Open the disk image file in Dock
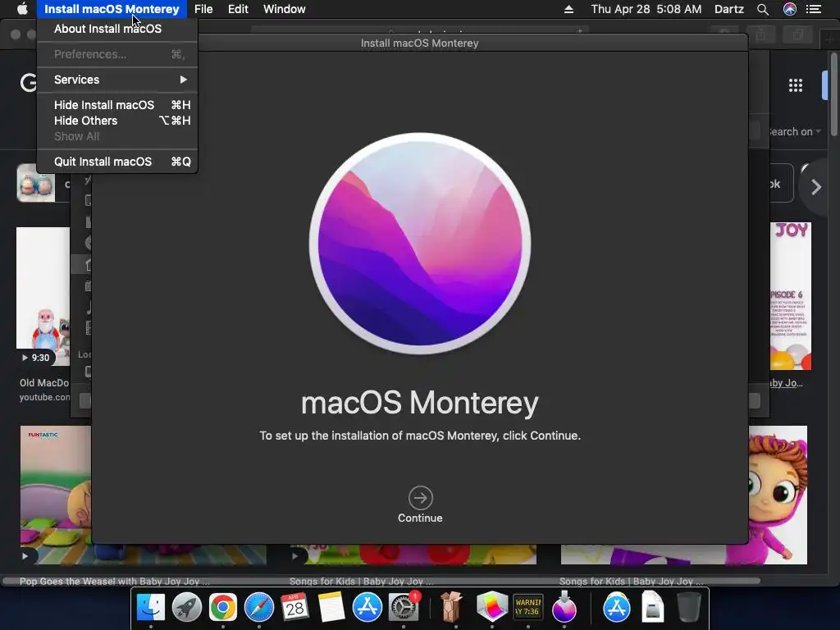Screen dimensions: 840x630 [x=652, y=608]
